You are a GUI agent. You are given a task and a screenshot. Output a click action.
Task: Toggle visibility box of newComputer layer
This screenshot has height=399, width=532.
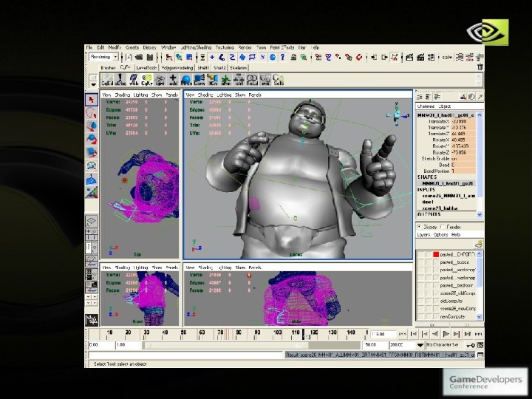[420, 316]
